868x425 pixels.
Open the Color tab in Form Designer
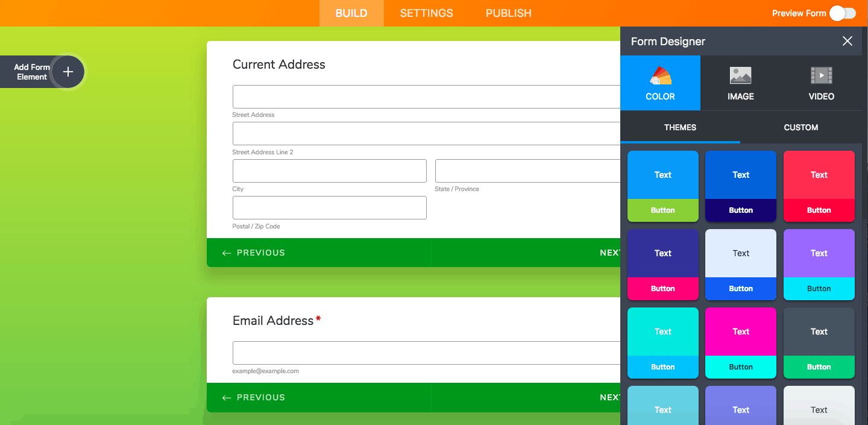pyautogui.click(x=660, y=83)
